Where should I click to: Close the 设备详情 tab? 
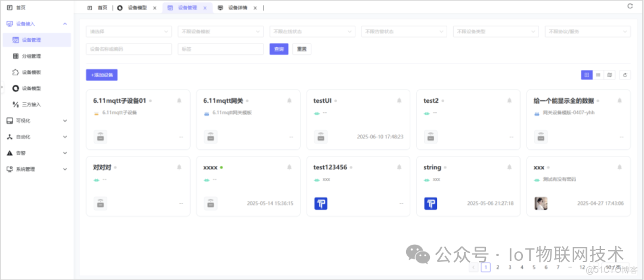255,8
